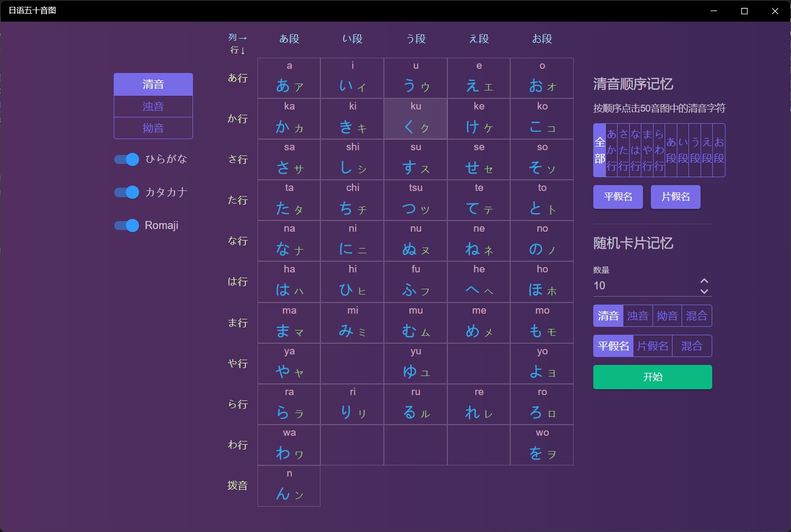The width and height of the screenshot is (791, 532).
Task: Select まや行 range segment
Action: 648,150
